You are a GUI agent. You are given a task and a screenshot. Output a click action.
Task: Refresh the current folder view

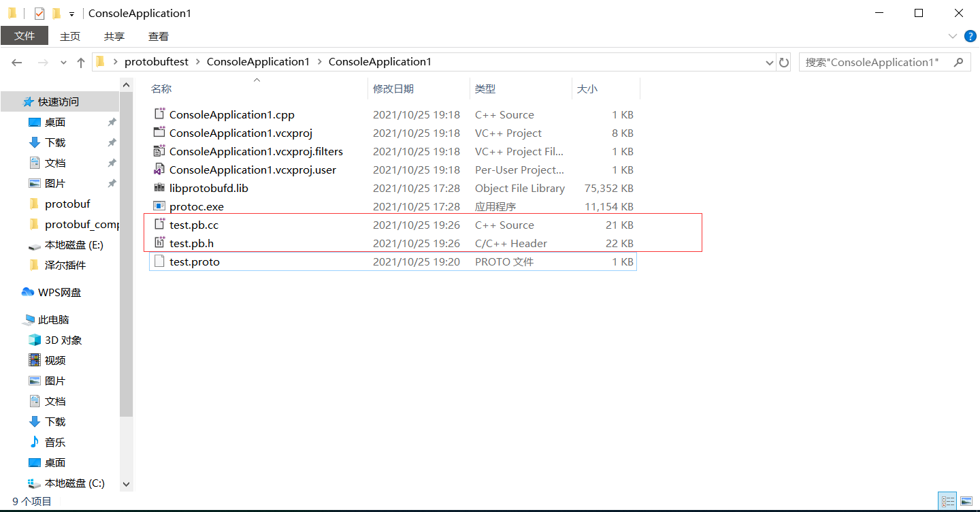point(784,62)
